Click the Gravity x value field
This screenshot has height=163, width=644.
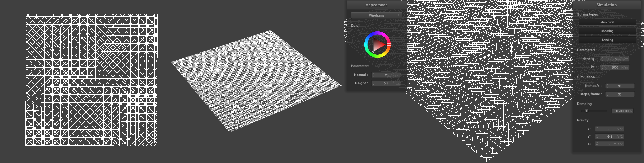tap(610, 129)
